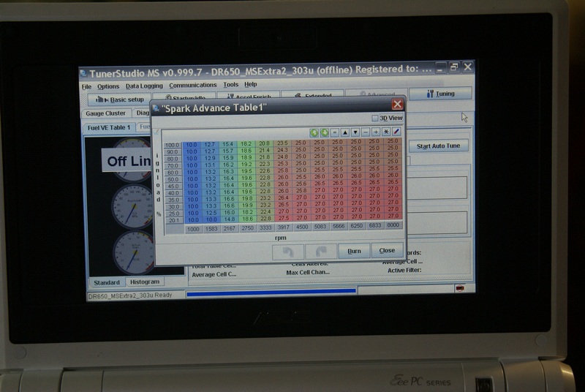This screenshot has height=392, width=585.
Task: Select rpm bin 2167 header cell
Action: point(229,228)
